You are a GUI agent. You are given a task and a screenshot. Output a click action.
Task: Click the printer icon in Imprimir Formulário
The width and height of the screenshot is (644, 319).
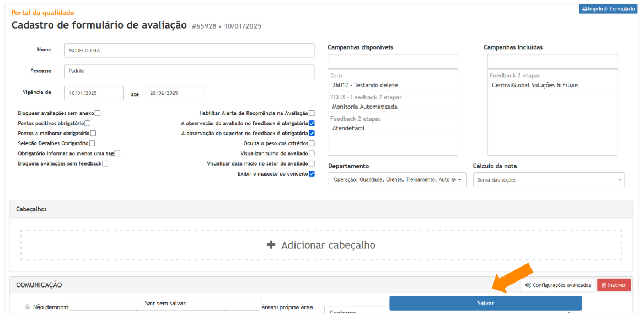tap(584, 9)
